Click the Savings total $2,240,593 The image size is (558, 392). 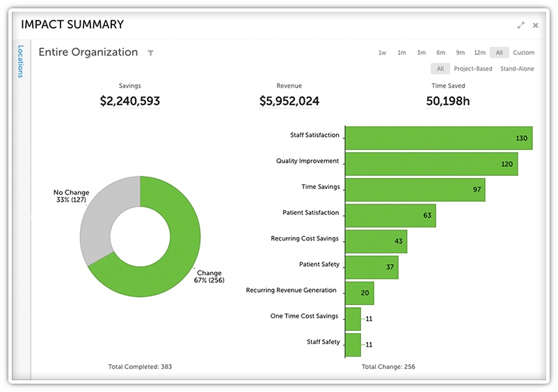tap(129, 101)
